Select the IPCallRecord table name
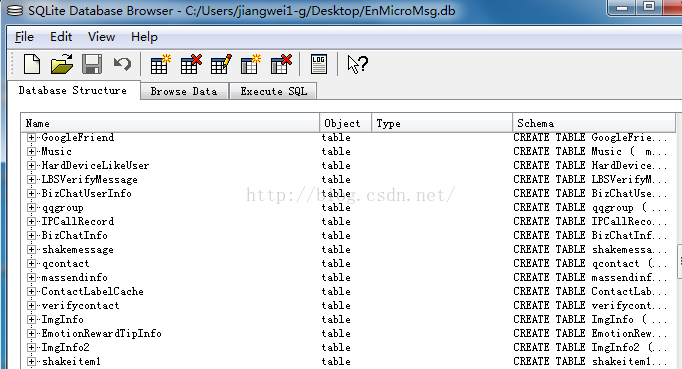 coord(78,221)
